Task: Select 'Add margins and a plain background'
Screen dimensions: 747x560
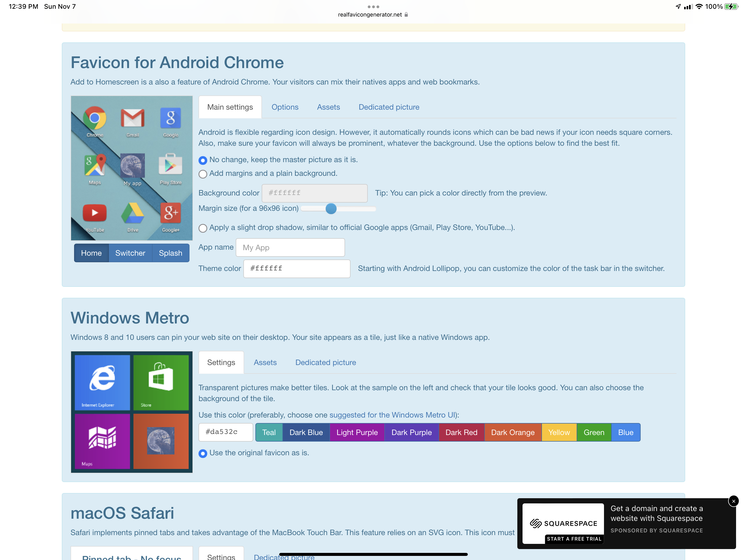Action: click(203, 174)
